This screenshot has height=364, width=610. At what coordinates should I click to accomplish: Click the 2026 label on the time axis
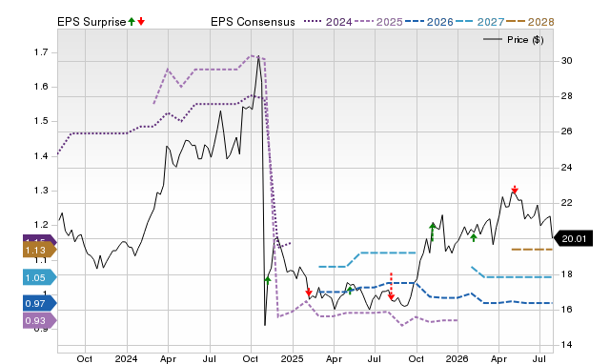[457, 358]
